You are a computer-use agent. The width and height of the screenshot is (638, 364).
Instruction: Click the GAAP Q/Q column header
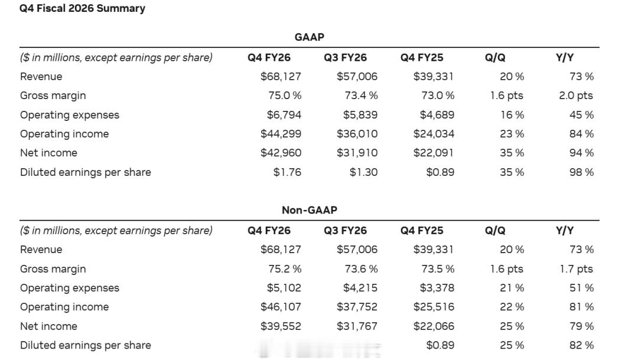coord(495,58)
